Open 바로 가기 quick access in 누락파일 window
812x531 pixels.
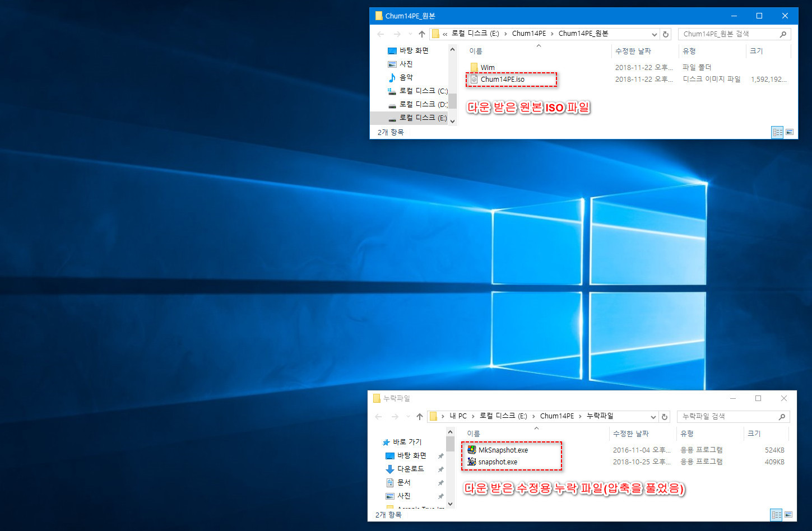(402, 442)
